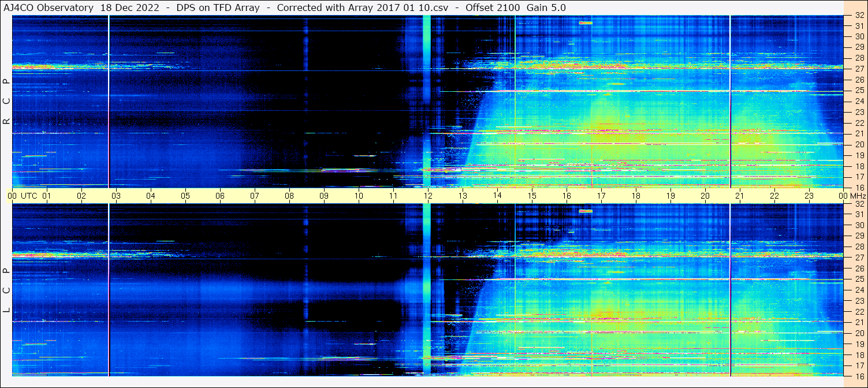Click the 'Offset 2100' header value

(492, 8)
